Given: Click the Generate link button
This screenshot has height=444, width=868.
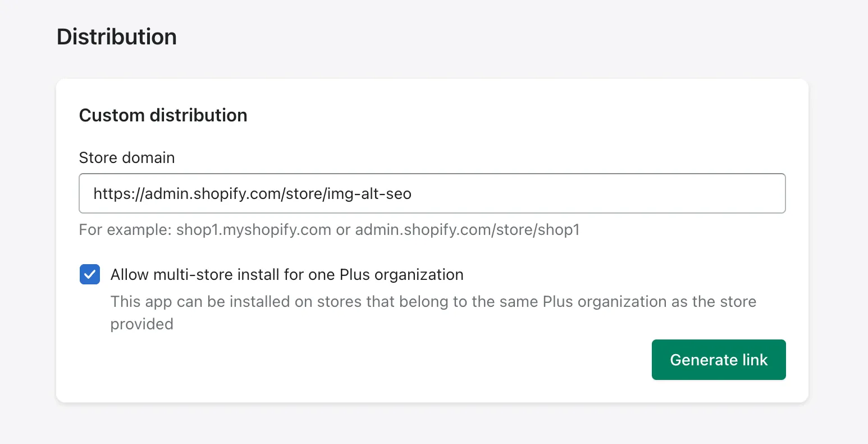Looking at the screenshot, I should click(x=718, y=360).
